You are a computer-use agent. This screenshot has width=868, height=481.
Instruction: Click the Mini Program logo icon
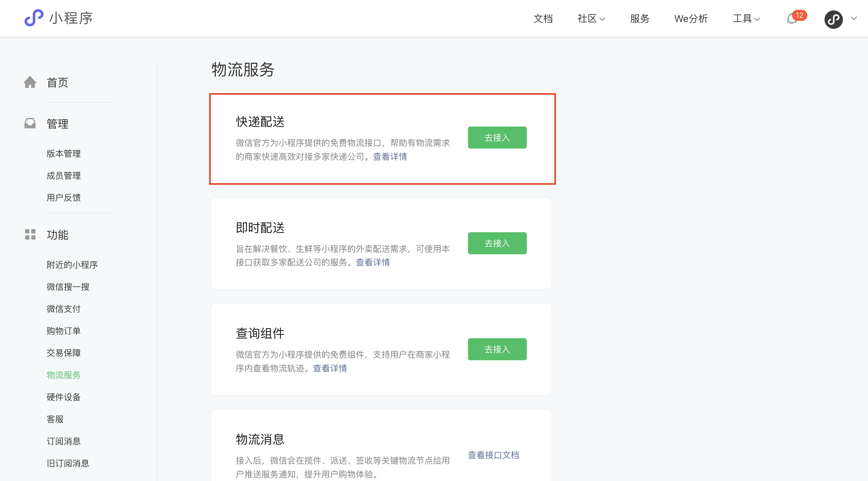34,18
